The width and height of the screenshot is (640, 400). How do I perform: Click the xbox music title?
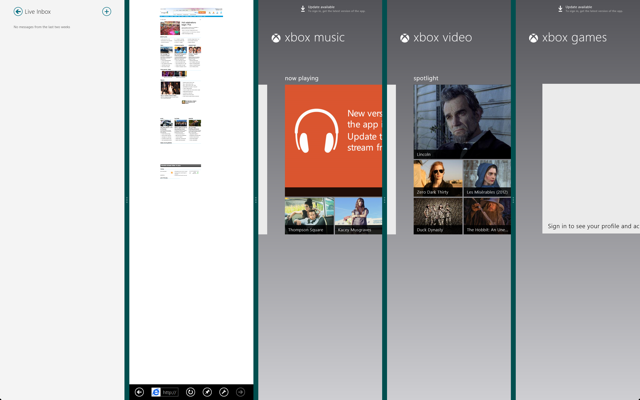pos(314,38)
